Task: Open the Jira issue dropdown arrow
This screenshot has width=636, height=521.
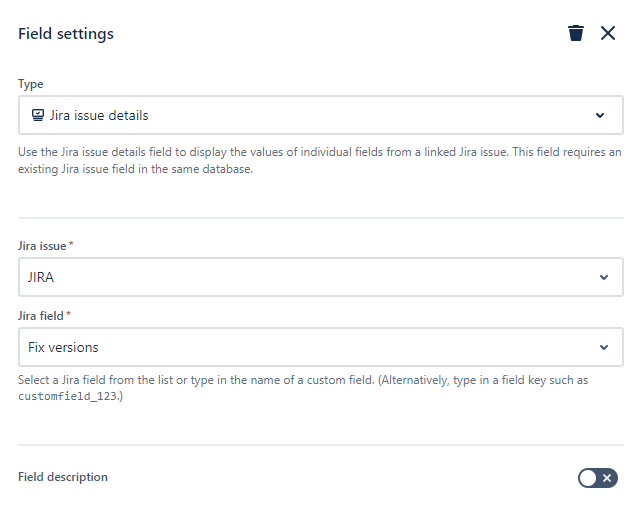Action: tap(604, 277)
